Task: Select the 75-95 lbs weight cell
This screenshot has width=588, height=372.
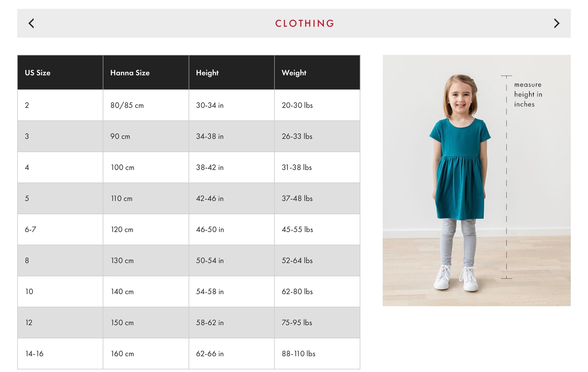Action: (x=297, y=323)
